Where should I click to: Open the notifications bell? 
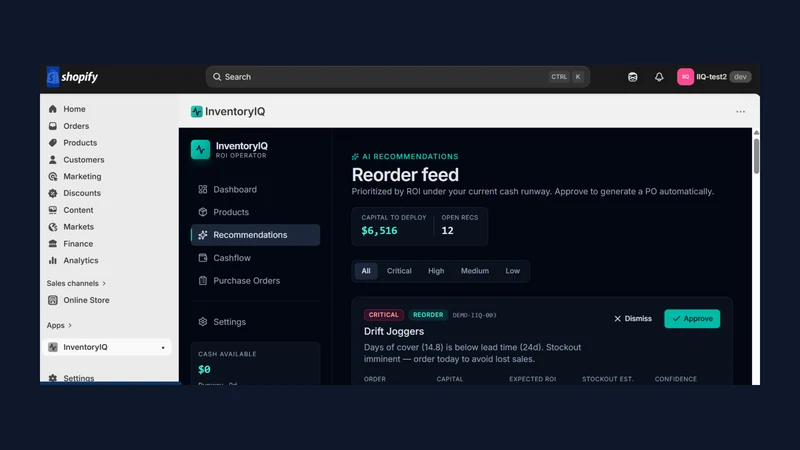coord(659,77)
